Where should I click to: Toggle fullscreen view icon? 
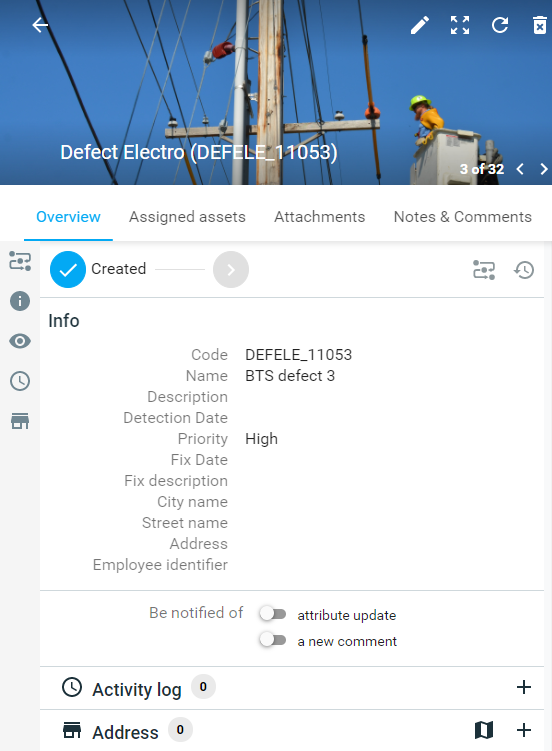pyautogui.click(x=460, y=25)
